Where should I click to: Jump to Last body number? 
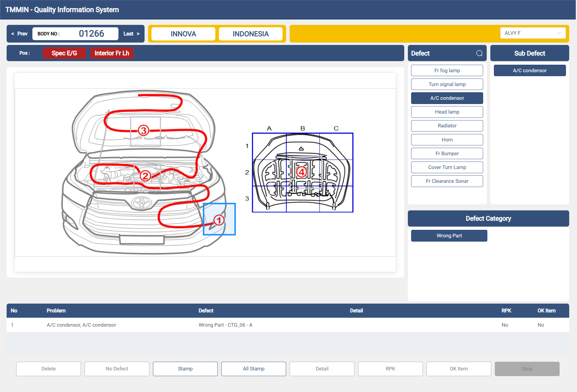pyautogui.click(x=132, y=34)
